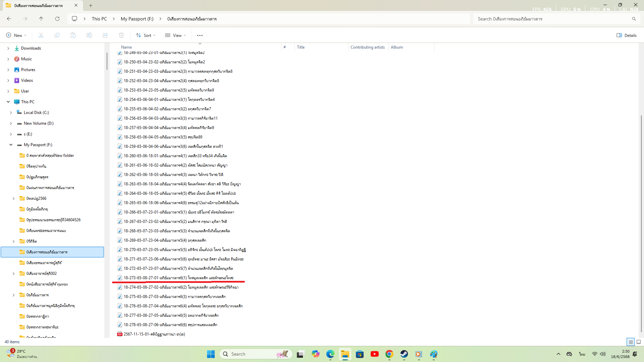This screenshot has height=362, width=644.
Task: Click the Delete trash icon
Action: (x=121, y=35)
